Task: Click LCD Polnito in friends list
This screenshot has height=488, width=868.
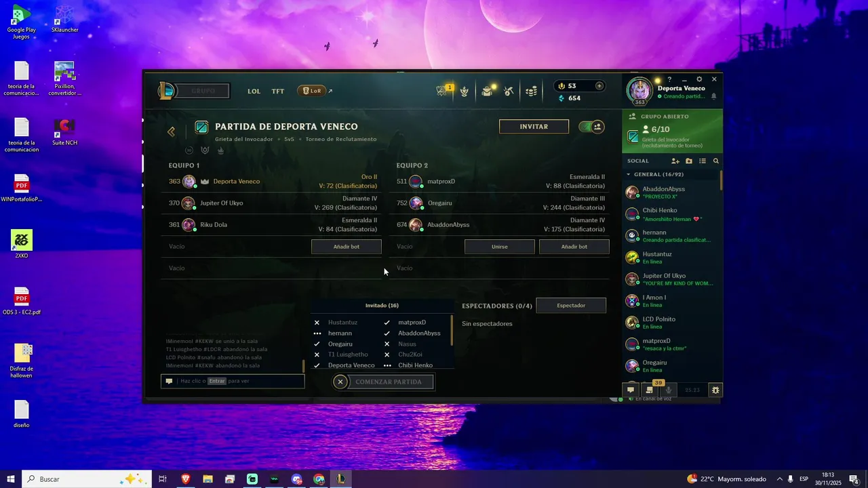Action: tap(671, 323)
